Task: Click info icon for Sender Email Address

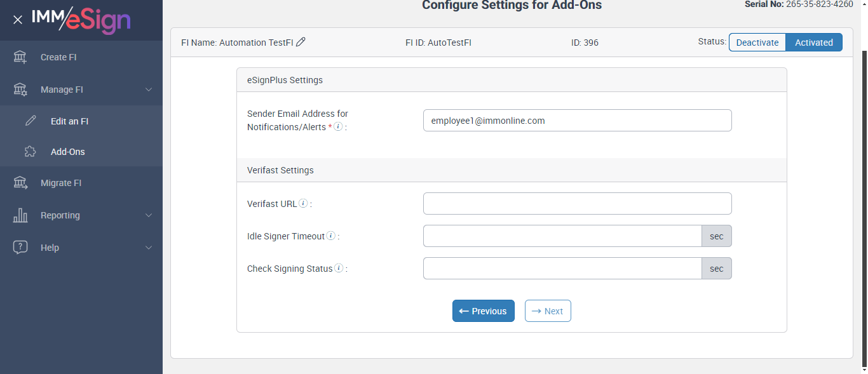Action: [338, 126]
